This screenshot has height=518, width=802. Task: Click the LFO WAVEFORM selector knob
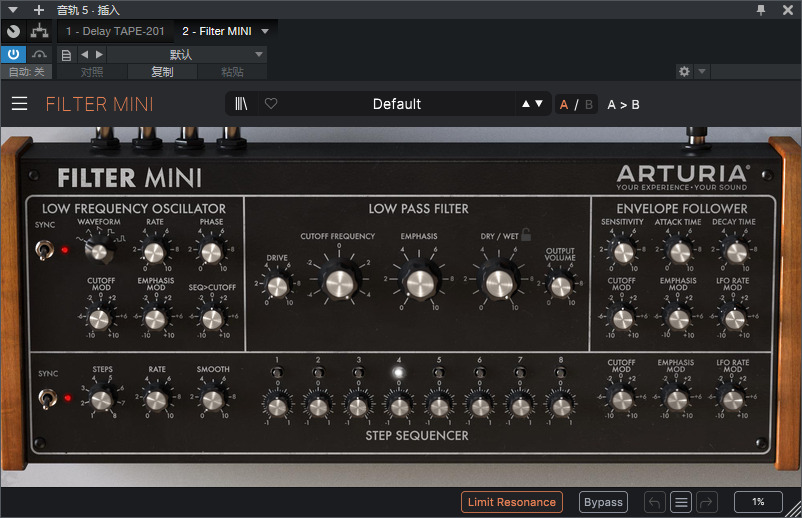pyautogui.click(x=99, y=251)
